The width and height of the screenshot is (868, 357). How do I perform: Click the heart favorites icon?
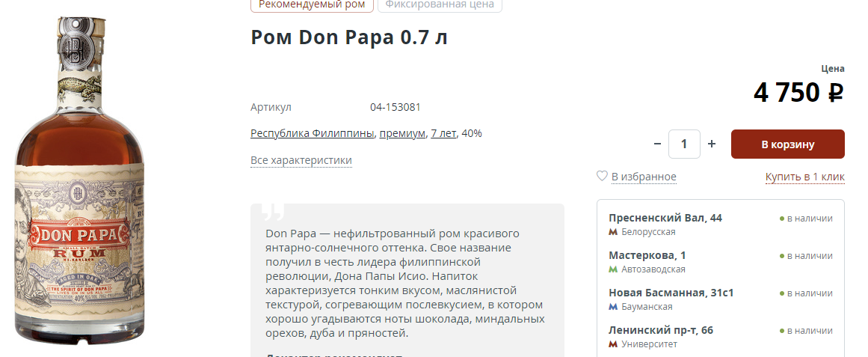pos(602,177)
